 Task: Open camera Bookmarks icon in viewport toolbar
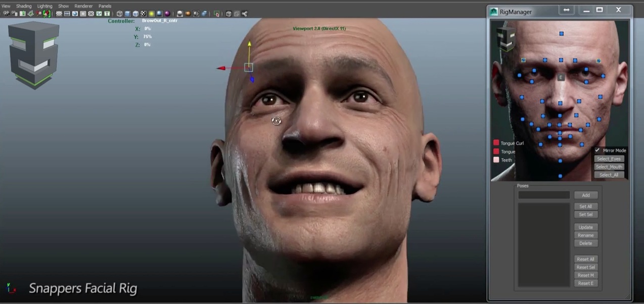click(x=22, y=14)
